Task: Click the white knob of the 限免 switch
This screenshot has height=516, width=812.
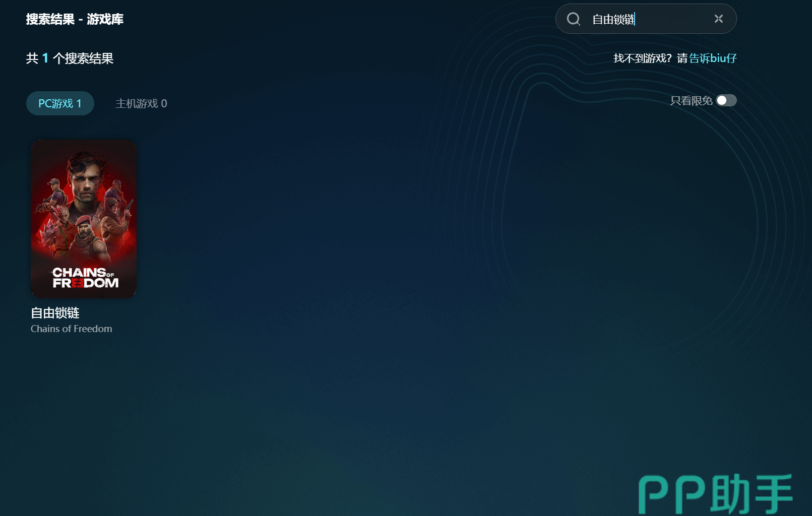Action: pyautogui.click(x=722, y=101)
